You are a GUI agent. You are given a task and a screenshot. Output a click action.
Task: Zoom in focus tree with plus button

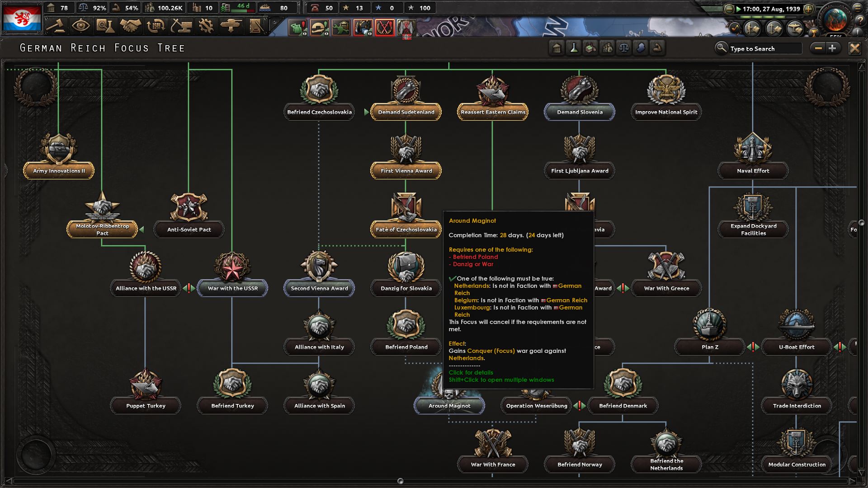coord(833,48)
